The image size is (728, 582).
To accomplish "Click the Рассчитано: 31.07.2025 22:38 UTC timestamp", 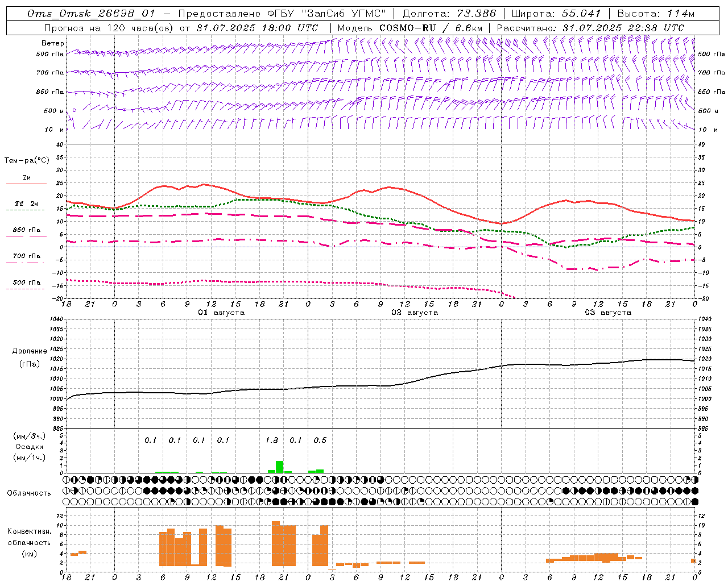I will (x=590, y=28).
